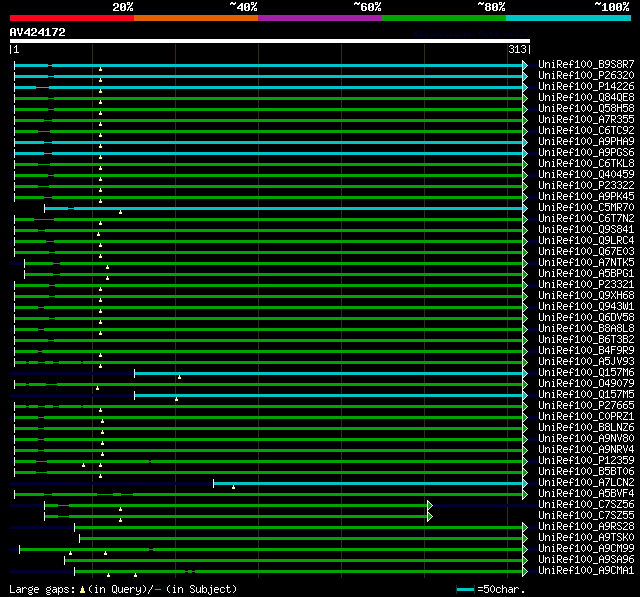Click the cyan ~100% legend segment
The width and height of the screenshot is (640, 597).
coord(568,18)
